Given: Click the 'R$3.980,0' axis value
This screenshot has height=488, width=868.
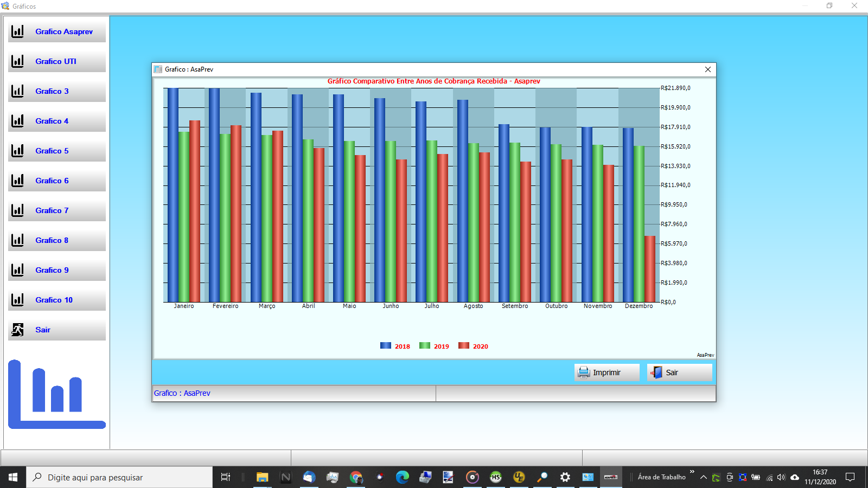Looking at the screenshot, I should tap(674, 263).
